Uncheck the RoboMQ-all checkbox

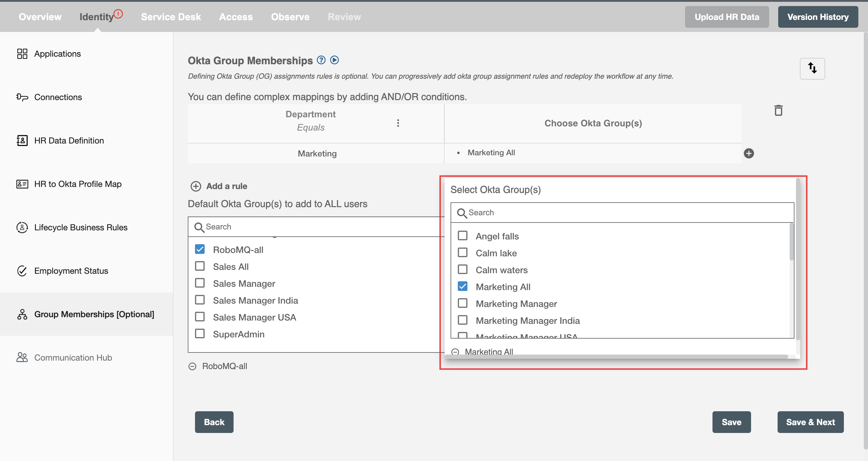(200, 249)
